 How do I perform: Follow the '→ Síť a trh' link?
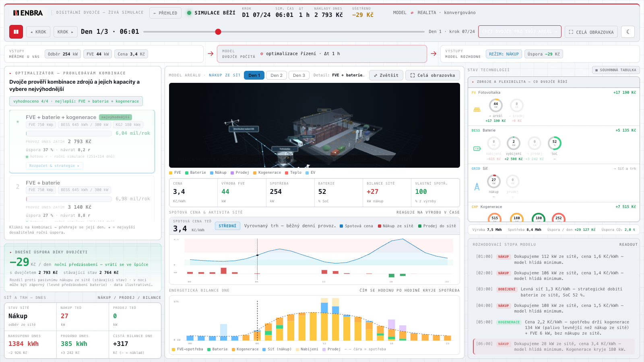[x=625, y=169]
